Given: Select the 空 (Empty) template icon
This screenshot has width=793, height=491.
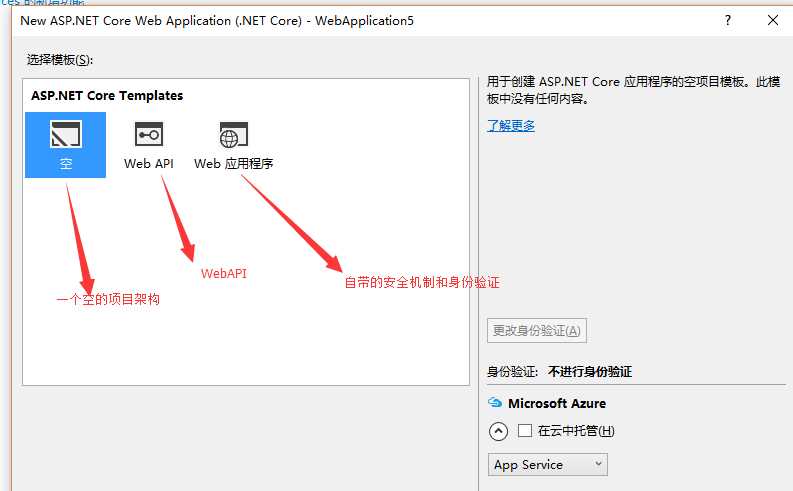Looking at the screenshot, I should 66,134.
